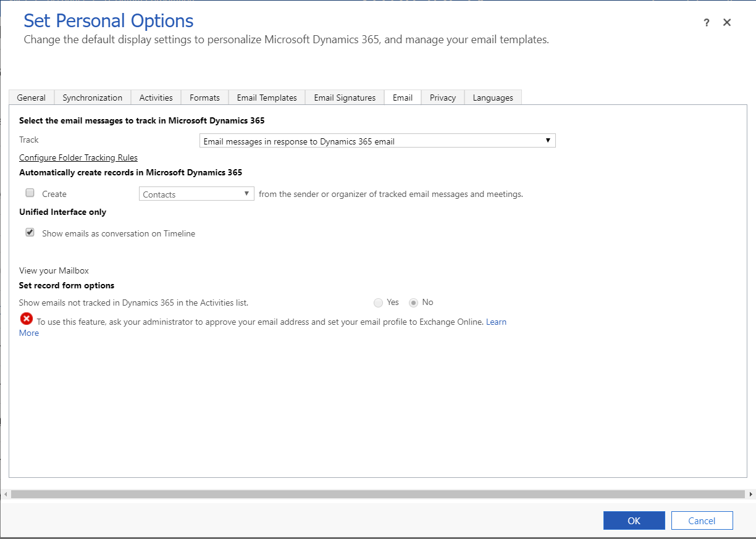
Task: Open the Track email messages dropdown
Action: 377,141
